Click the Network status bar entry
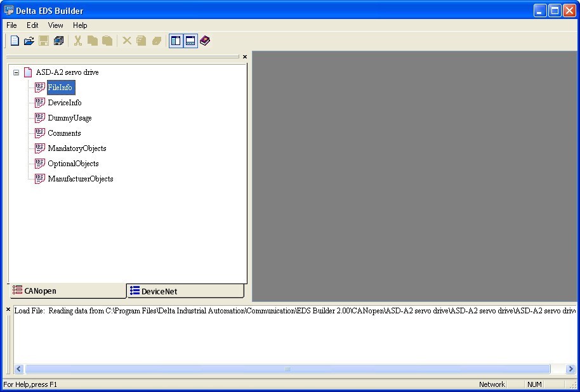580x392 pixels. point(492,384)
